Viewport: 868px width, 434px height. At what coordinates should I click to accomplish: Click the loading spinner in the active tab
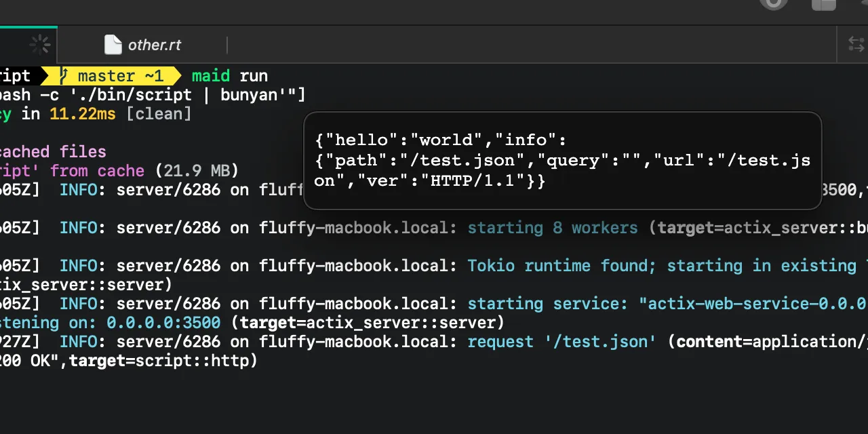coord(40,45)
